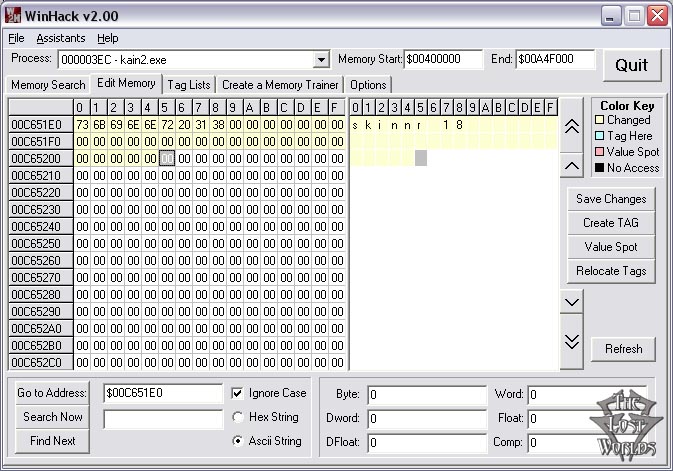Image resolution: width=673 pixels, height=471 pixels.
Task: Click ASCII character '8' in the text pane
Action: tap(459, 125)
